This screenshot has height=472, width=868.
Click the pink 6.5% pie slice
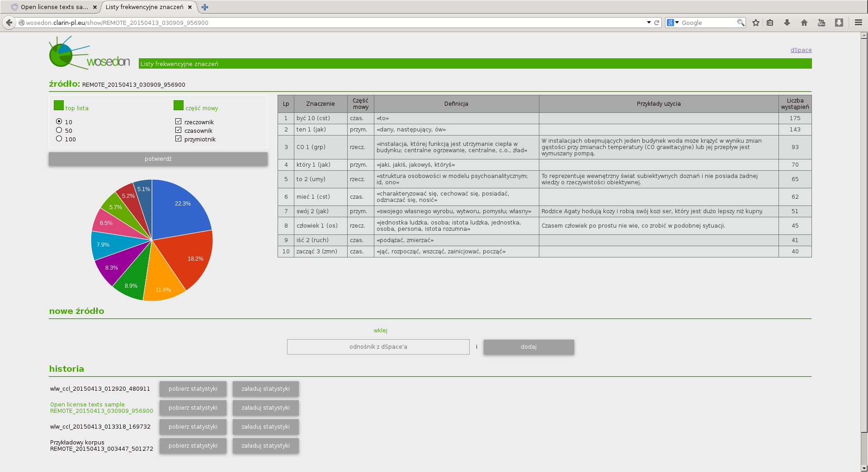pyautogui.click(x=113, y=224)
